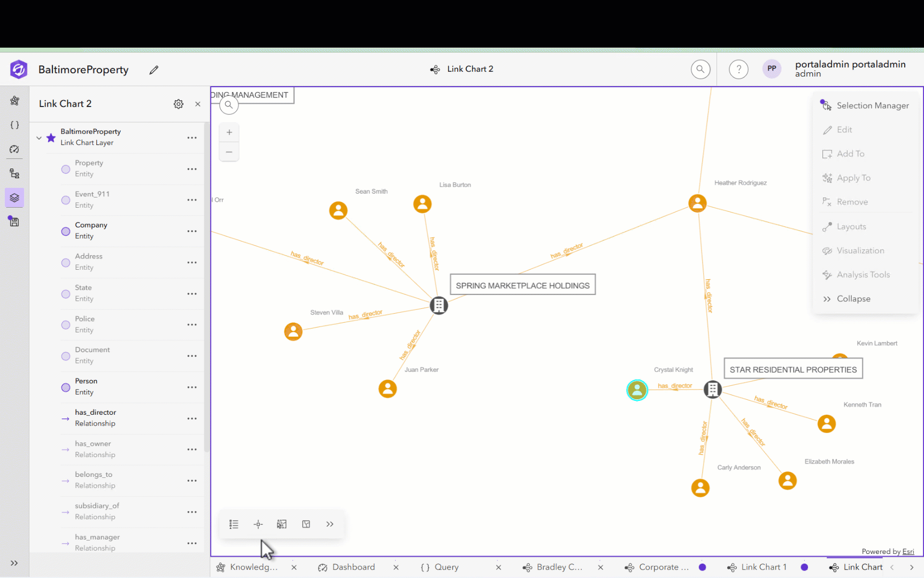924x578 pixels.
Task: Expand the bottom toolbar with chevrons
Action: click(x=330, y=524)
